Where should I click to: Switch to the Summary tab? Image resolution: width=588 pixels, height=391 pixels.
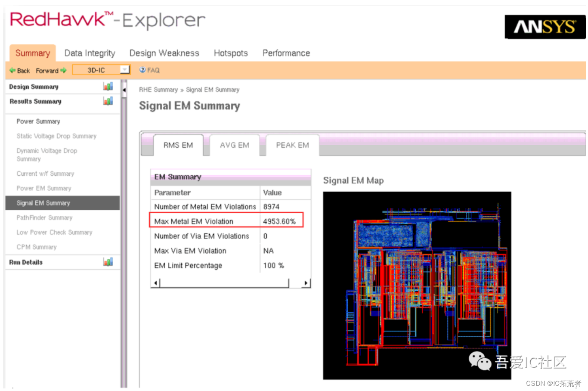click(x=33, y=53)
